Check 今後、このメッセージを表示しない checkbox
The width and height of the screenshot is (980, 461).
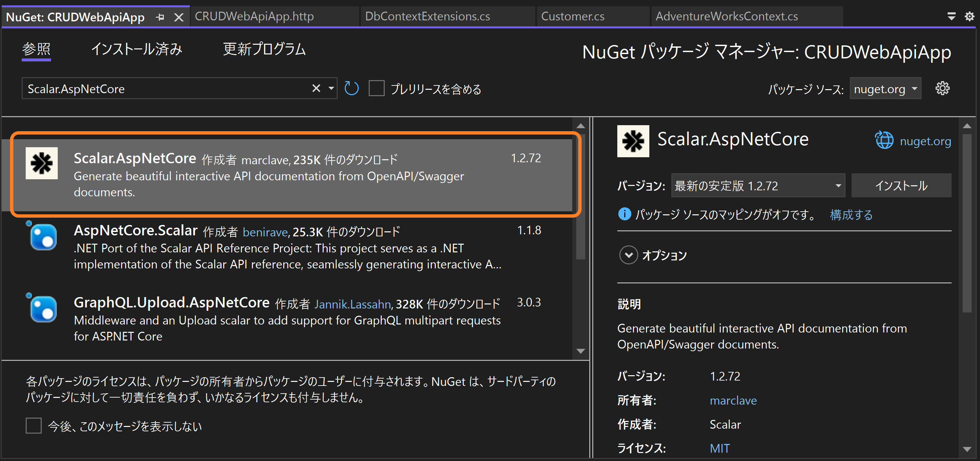(x=33, y=426)
